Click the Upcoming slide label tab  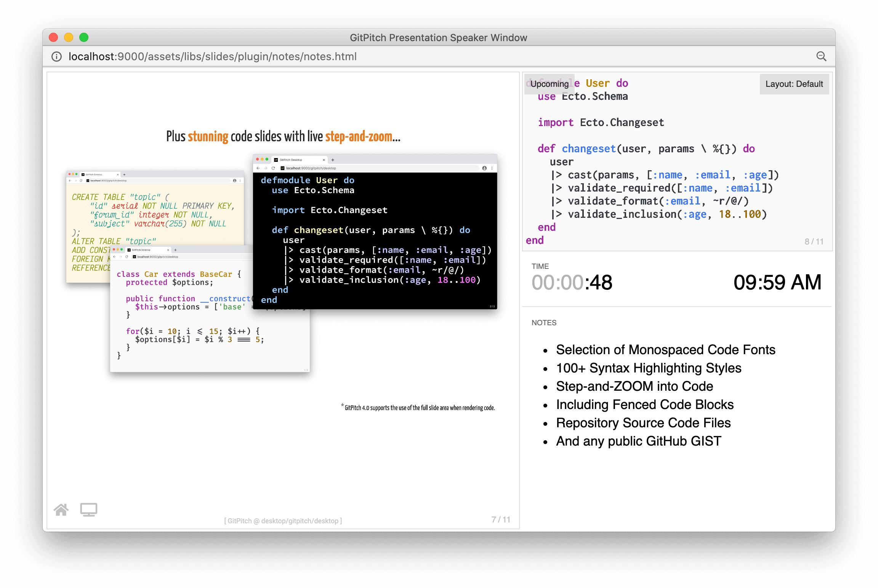click(548, 83)
